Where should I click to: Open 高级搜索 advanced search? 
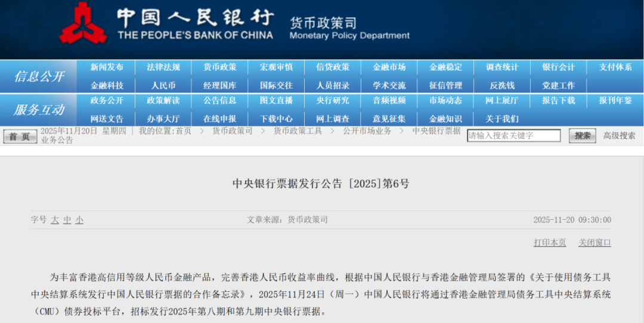click(x=619, y=136)
